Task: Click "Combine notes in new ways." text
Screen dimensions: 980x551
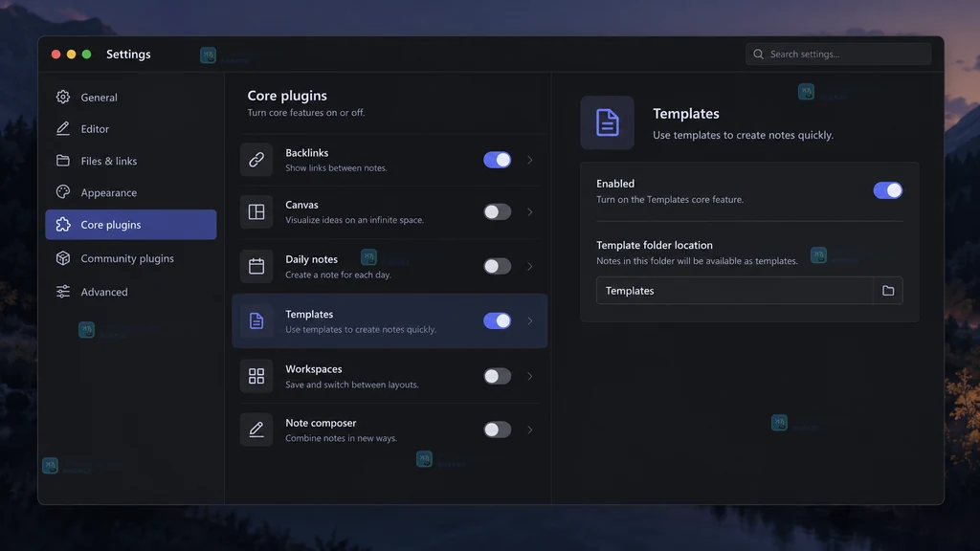Action: [342, 438]
